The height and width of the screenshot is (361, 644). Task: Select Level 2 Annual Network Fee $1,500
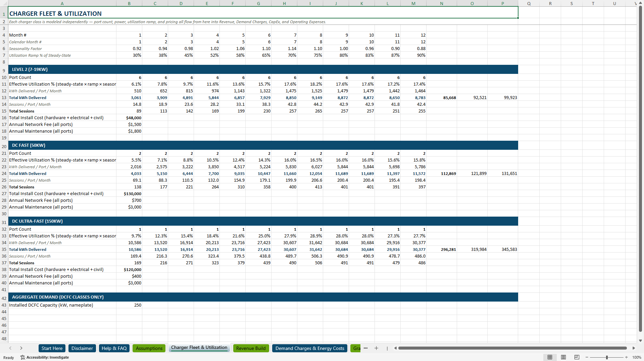pyautogui.click(x=129, y=125)
